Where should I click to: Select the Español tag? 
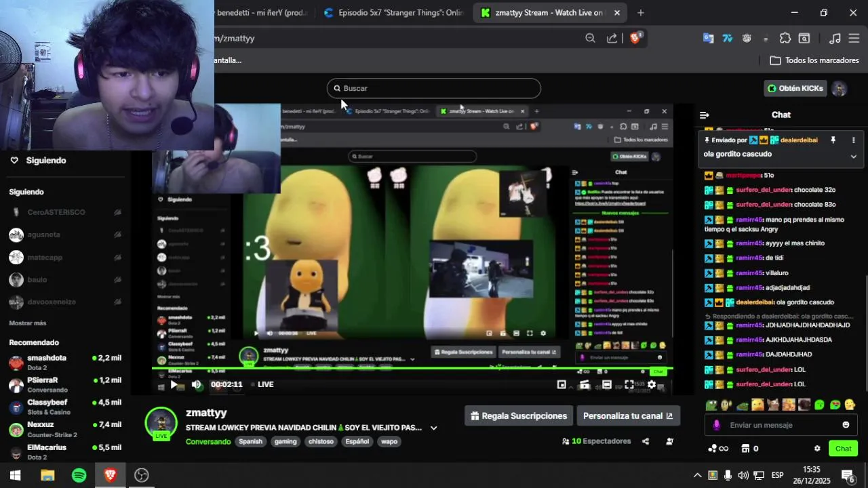click(x=357, y=441)
